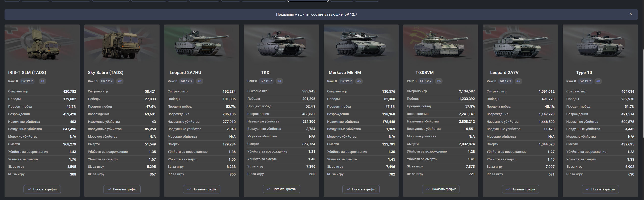Image resolution: width=644 pixels, height=200 pixels.
Task: Click the win rate value 57.8%
Action: click(470, 106)
